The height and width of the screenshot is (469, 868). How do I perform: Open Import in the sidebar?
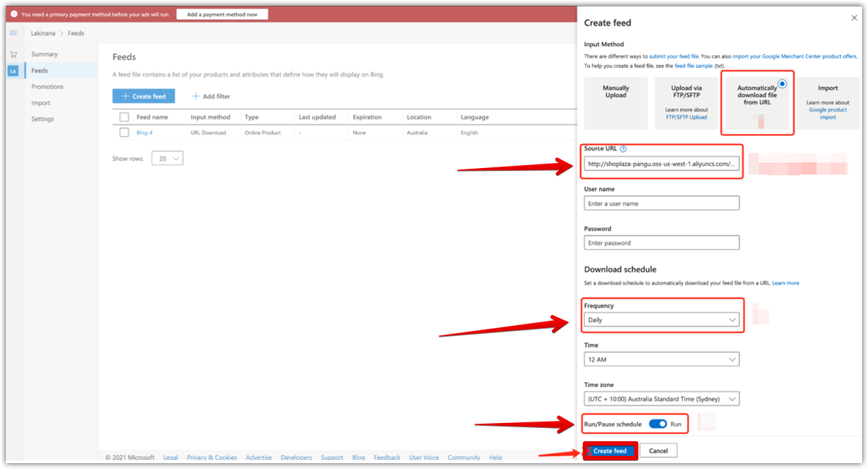tap(40, 103)
